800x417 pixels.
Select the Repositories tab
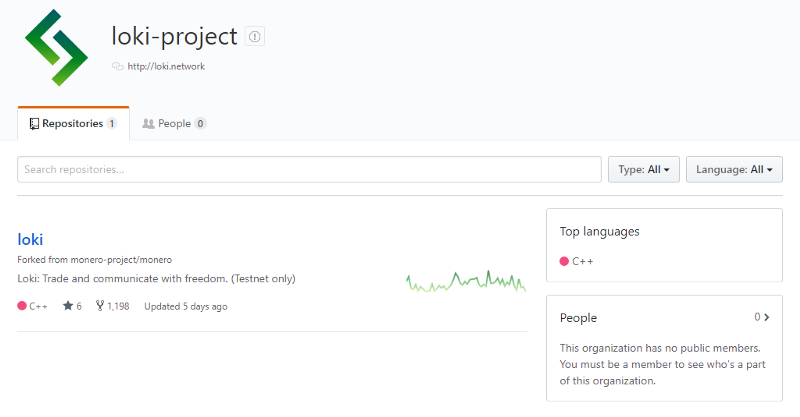73,124
